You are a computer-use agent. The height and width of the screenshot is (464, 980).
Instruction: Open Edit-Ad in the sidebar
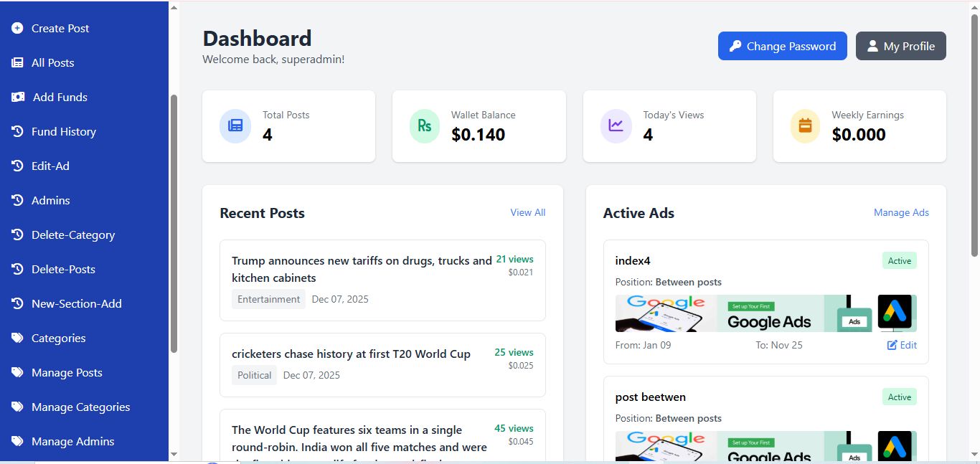coord(50,166)
